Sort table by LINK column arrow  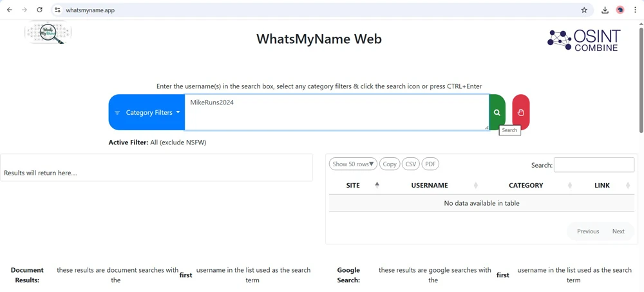pyautogui.click(x=628, y=186)
